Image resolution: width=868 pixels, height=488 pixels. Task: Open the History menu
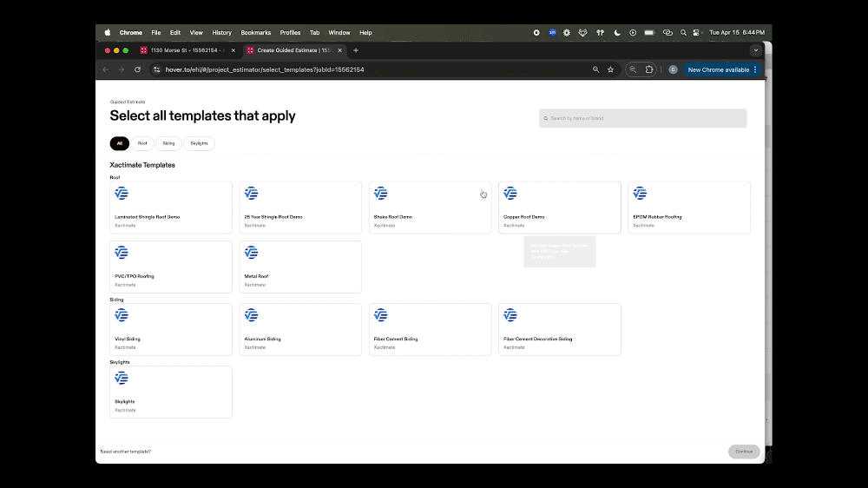pos(222,33)
